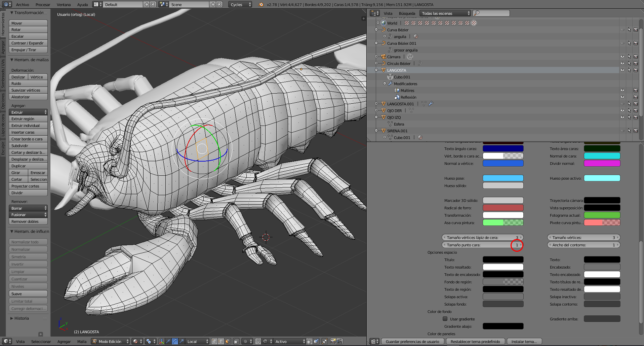
Task: Click Guardar preferencias de usuario
Action: 412,341
